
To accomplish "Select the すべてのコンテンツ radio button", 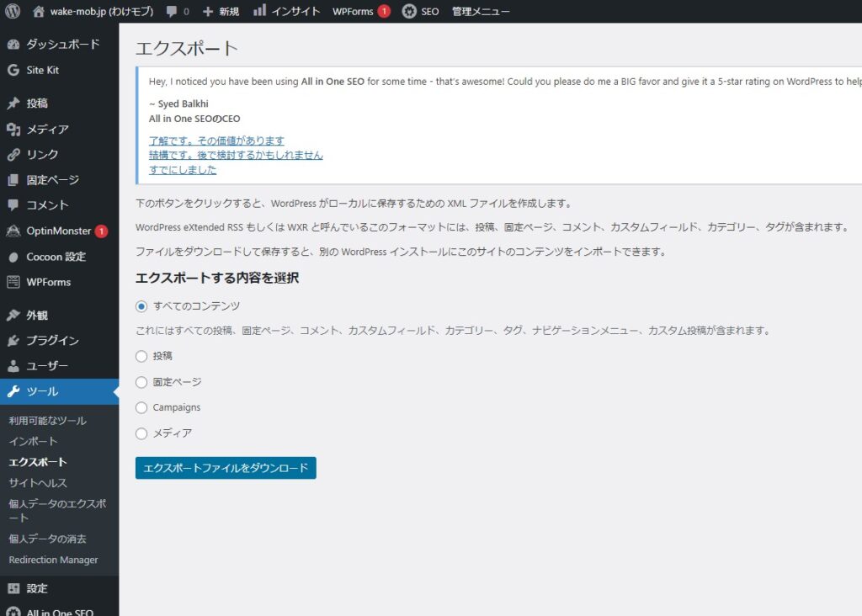I will tap(141, 306).
